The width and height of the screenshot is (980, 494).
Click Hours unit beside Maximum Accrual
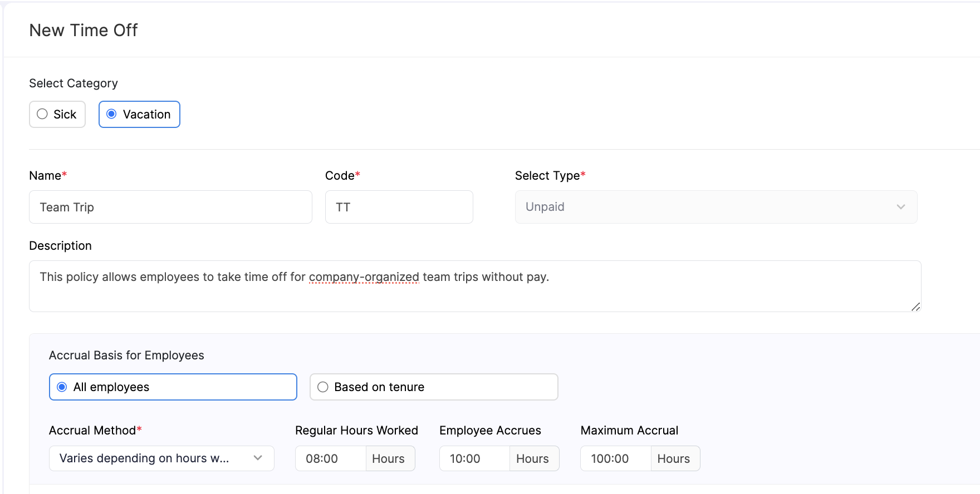click(674, 458)
